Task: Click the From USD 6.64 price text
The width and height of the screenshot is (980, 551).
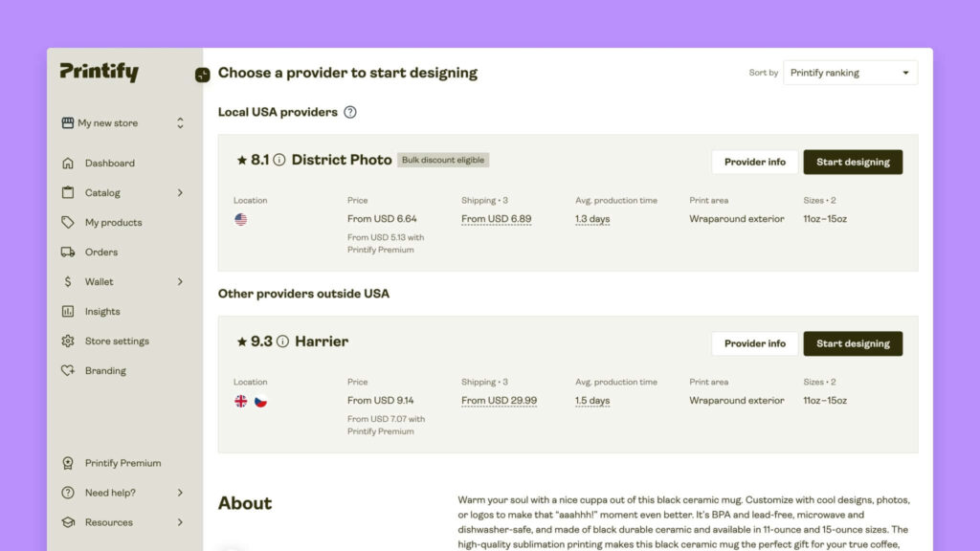Action: point(382,219)
